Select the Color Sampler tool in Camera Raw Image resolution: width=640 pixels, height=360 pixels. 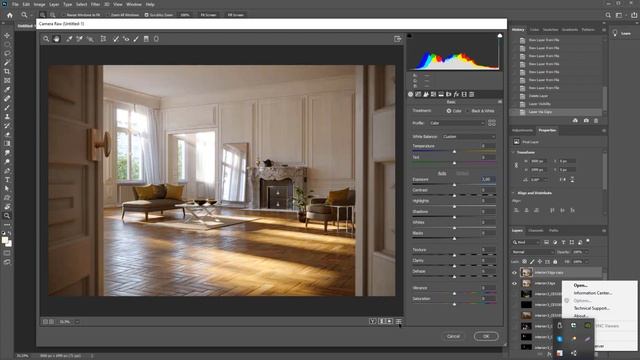click(x=80, y=39)
